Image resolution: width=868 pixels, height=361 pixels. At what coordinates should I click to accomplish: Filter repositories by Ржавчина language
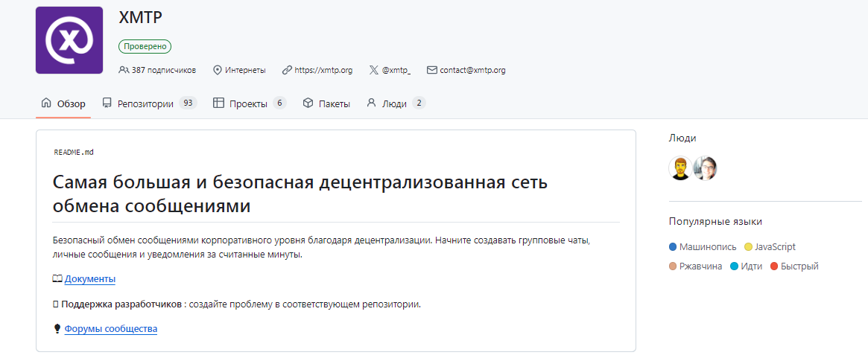tap(700, 266)
